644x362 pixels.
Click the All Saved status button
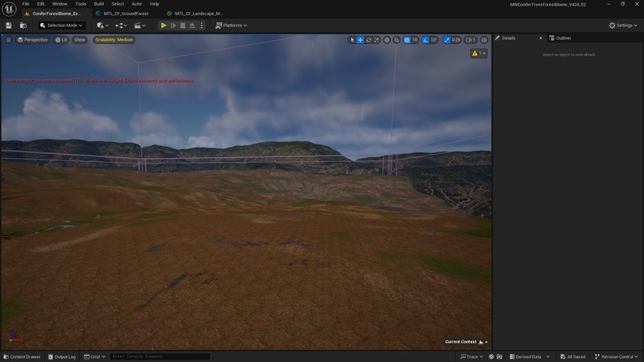click(573, 356)
